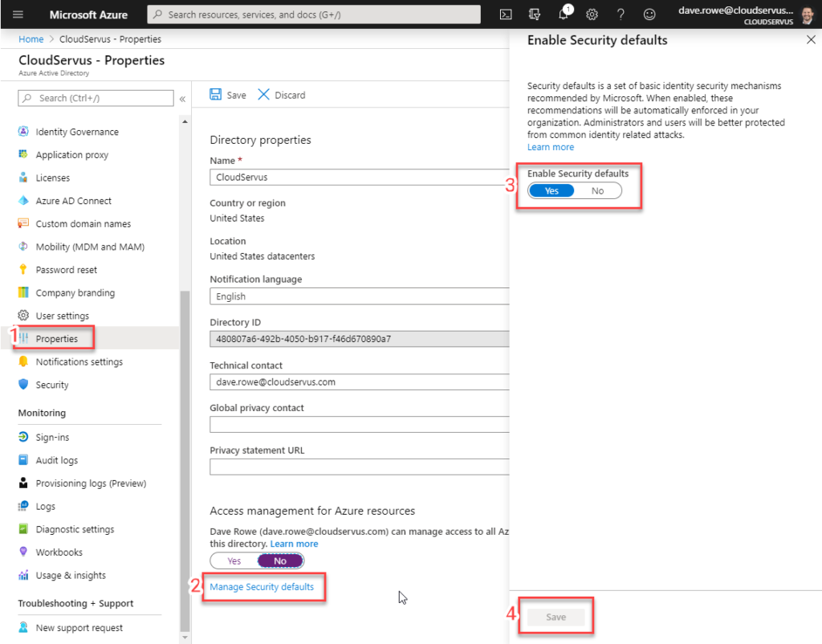Click the Custom domain names icon
This screenshot has width=822, height=644.
coord(23,223)
